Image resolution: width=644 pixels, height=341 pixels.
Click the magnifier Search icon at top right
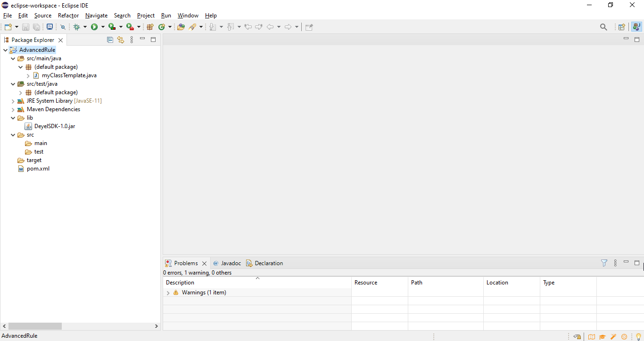pos(603,27)
